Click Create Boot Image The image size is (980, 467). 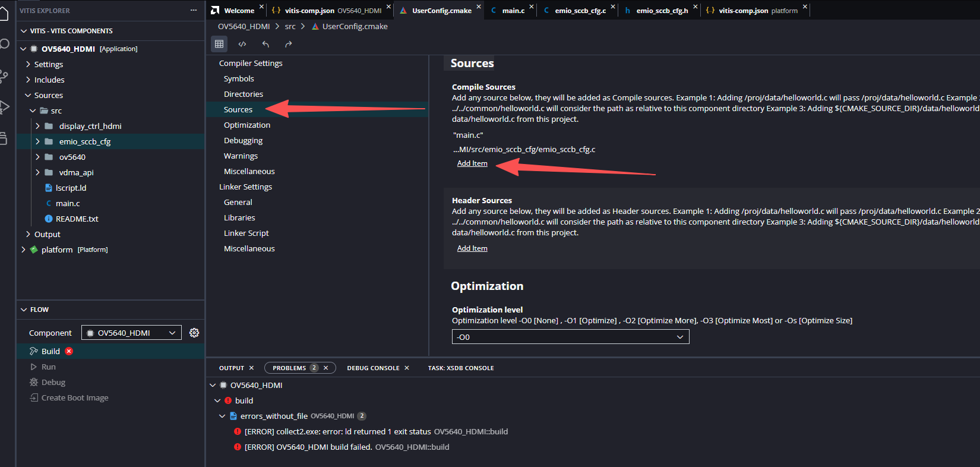click(75, 397)
